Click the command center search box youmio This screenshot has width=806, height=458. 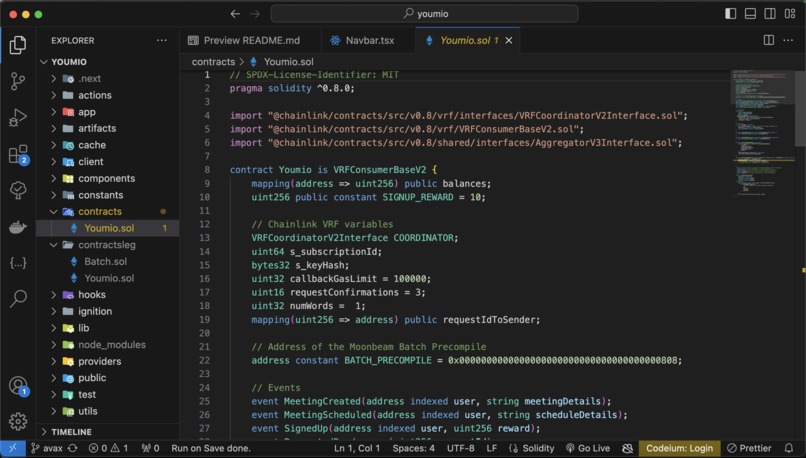[x=425, y=14]
